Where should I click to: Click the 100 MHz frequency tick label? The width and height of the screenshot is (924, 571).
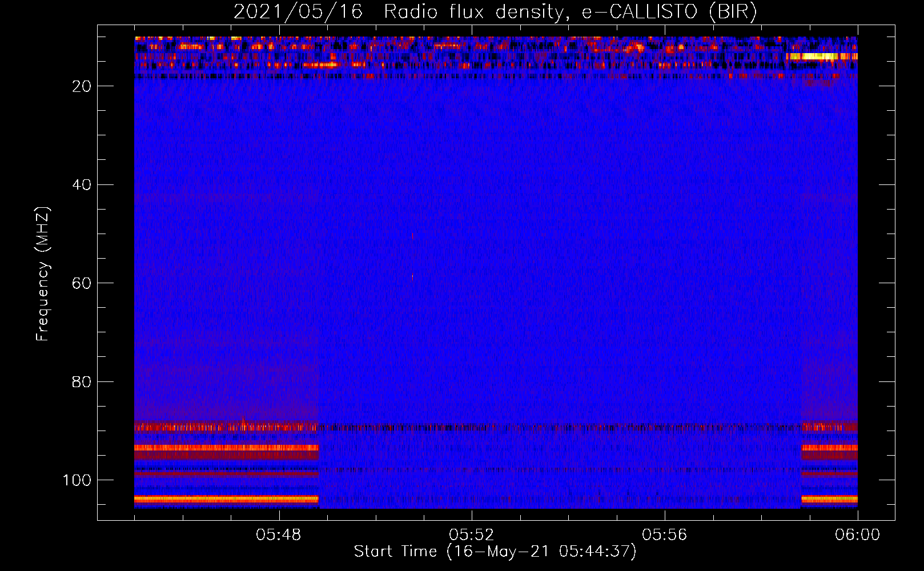(77, 480)
